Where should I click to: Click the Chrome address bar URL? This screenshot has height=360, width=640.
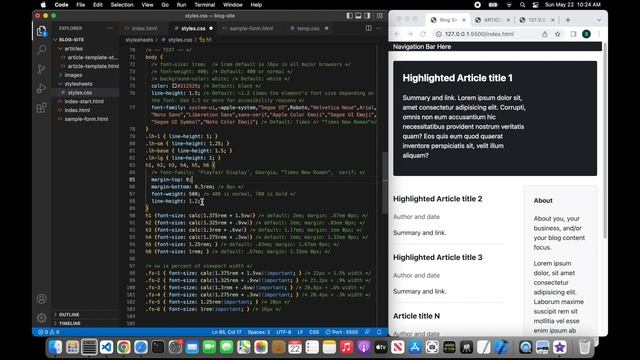479,34
